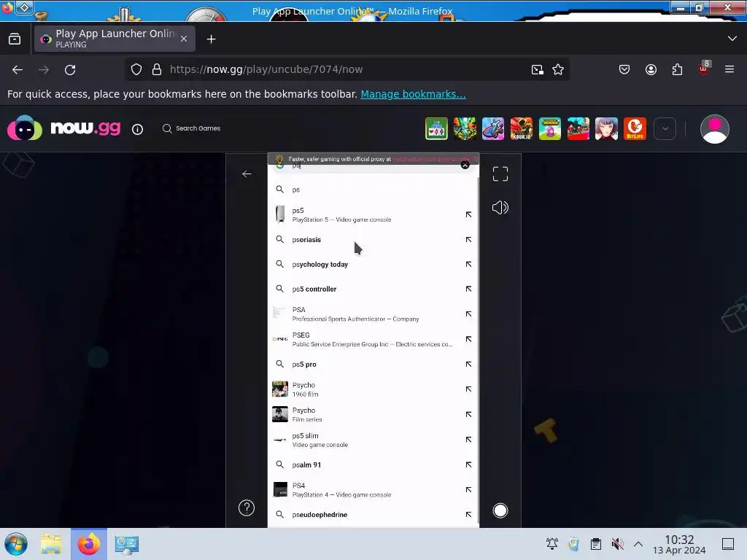Screen dimensions: 747x560
Task: Toggle taskbar muted volume icon
Action: click(x=617, y=544)
